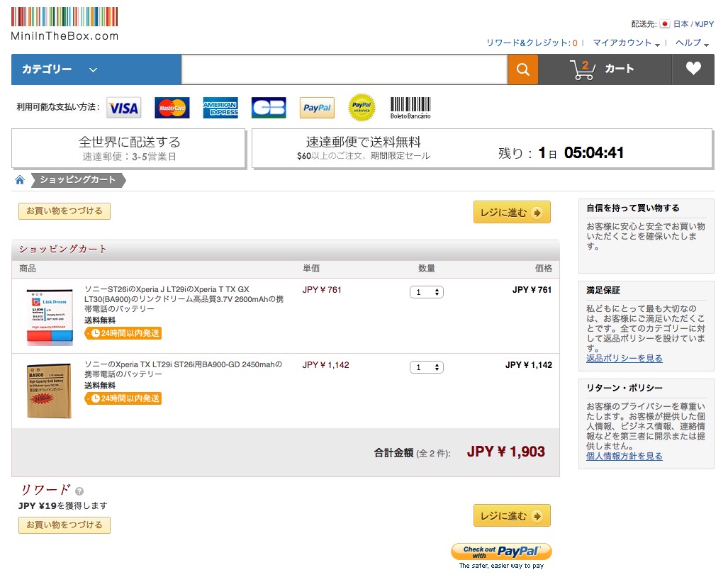Open the Xperia J LT29i battery product title
Screen dimensions: 728x582
[x=184, y=299]
